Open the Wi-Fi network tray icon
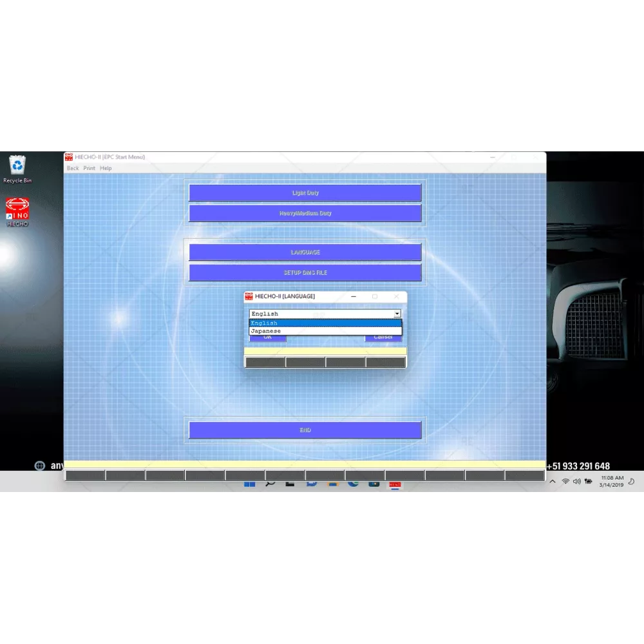The width and height of the screenshot is (644, 644). click(565, 482)
